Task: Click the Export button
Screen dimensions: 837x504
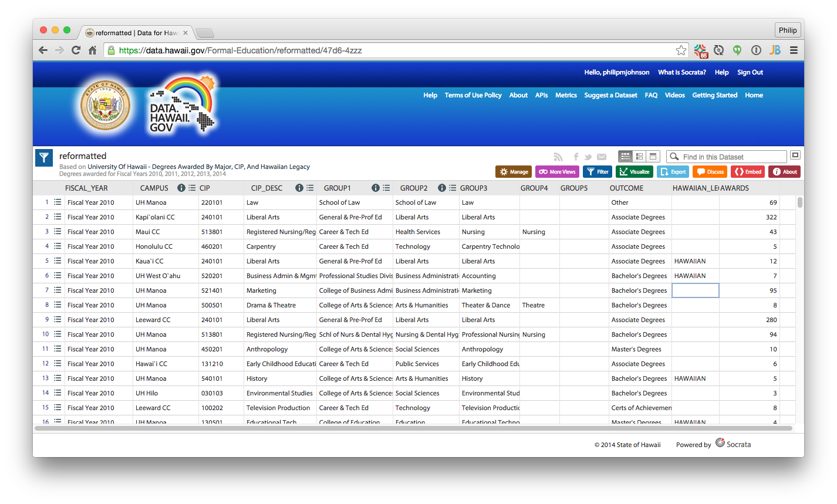Action: 673,172
